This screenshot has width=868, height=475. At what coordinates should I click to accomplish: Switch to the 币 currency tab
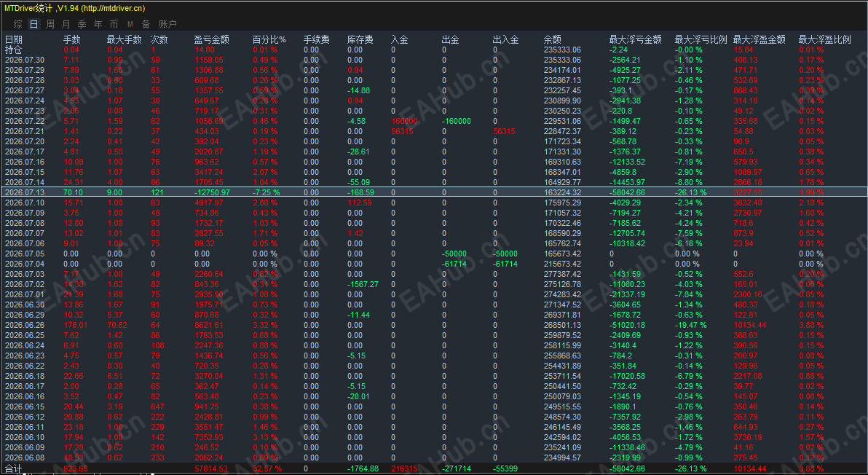pyautogui.click(x=114, y=24)
